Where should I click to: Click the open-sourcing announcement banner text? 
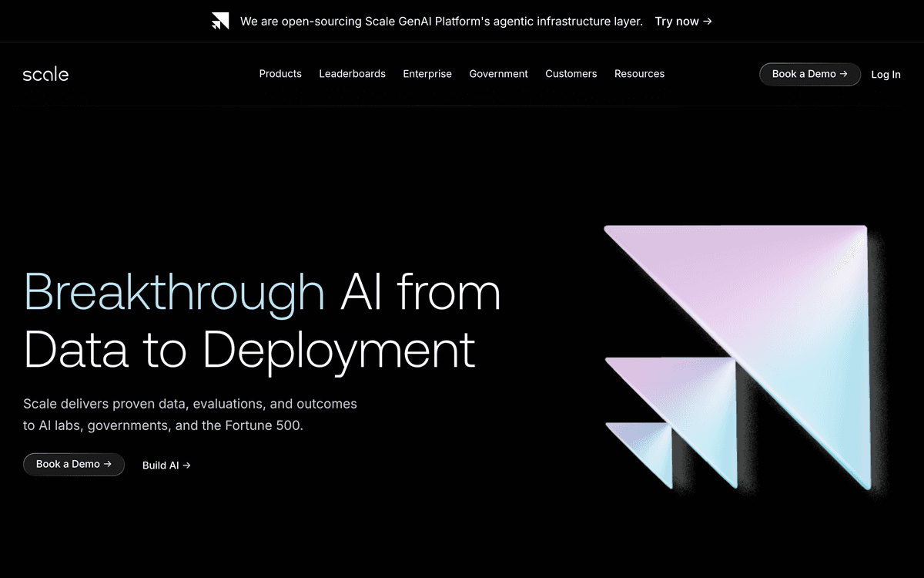pos(440,22)
